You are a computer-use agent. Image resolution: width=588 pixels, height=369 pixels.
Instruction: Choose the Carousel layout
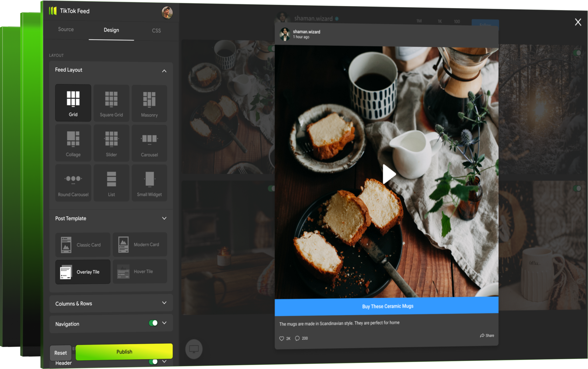click(149, 143)
